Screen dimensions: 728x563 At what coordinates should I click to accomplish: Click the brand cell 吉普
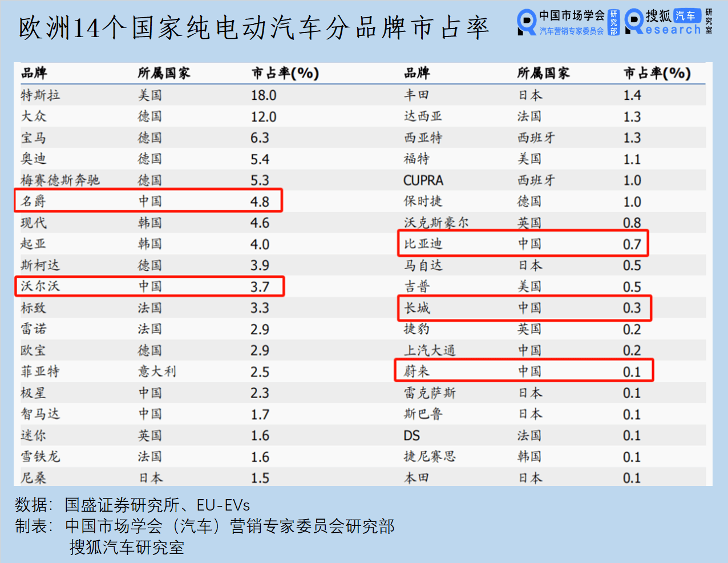(417, 286)
